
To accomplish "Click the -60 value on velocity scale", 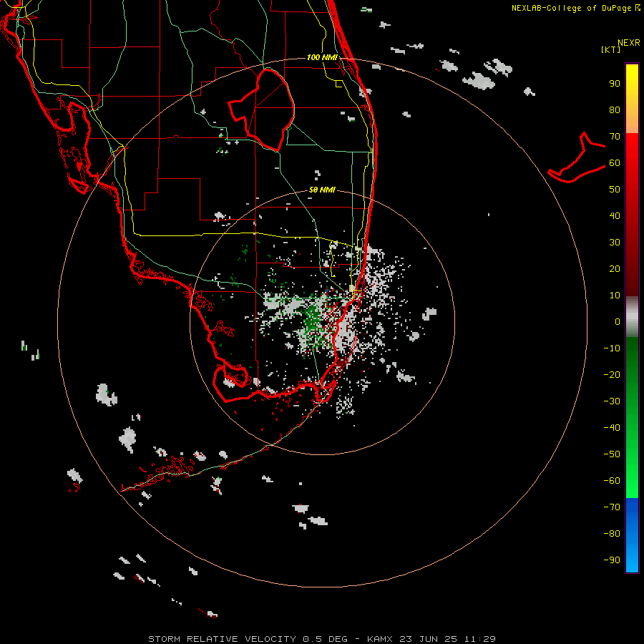I will (x=612, y=481).
